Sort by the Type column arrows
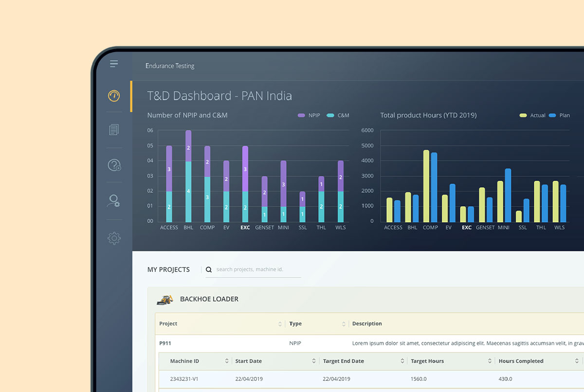Viewport: 584px width, 392px height. (x=344, y=324)
